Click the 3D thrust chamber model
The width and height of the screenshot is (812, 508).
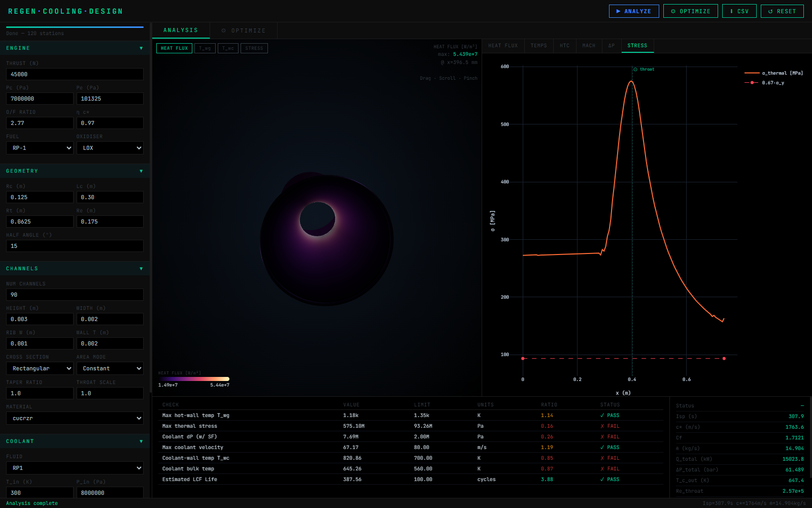(326, 239)
